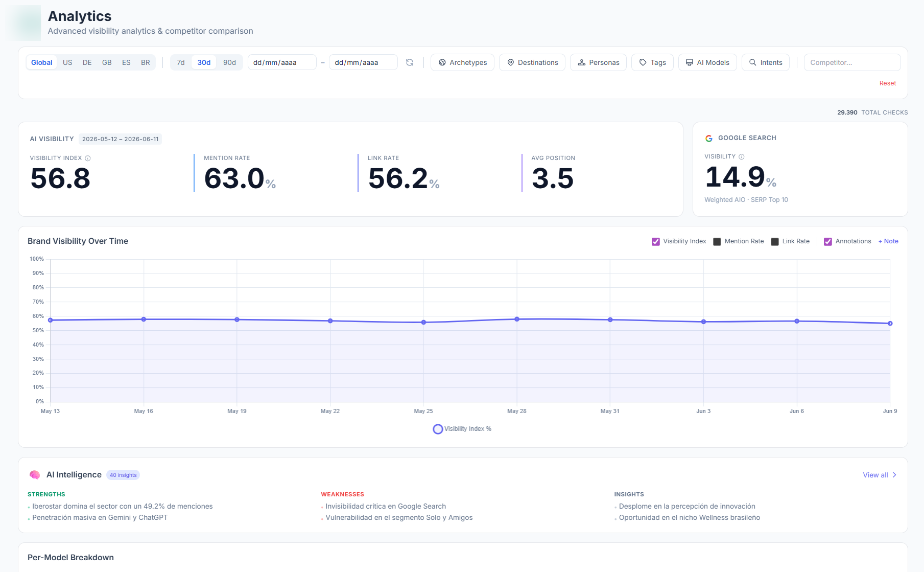The width and height of the screenshot is (924, 572).
Task: Click the 'Weighted AIO · SERP Top 10' caption
Action: click(746, 200)
